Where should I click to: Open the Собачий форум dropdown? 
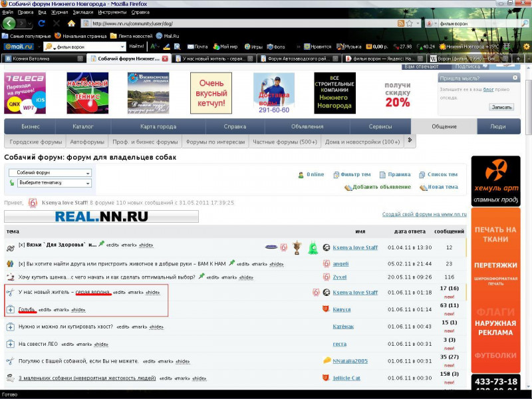pyautogui.click(x=50, y=172)
